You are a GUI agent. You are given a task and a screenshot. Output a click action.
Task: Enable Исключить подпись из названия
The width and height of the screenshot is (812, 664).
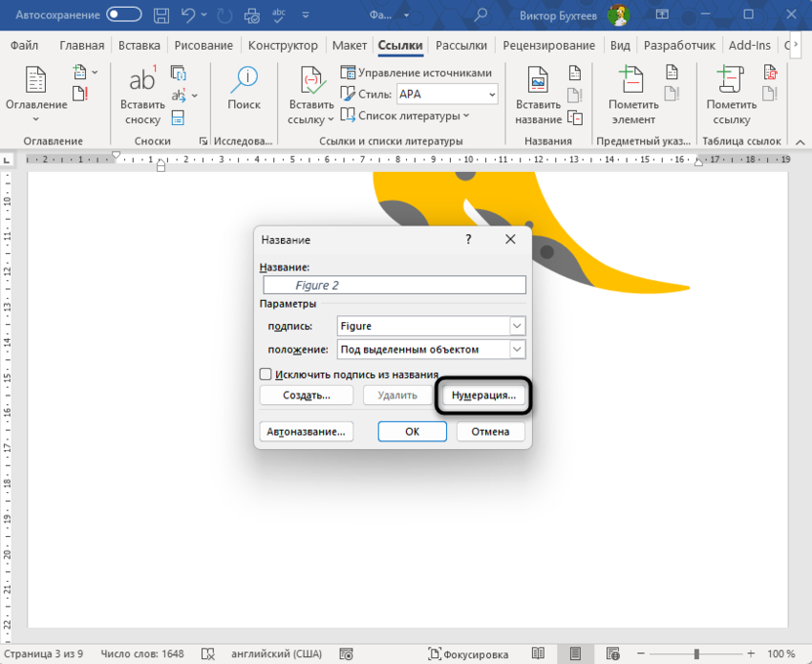(264, 374)
